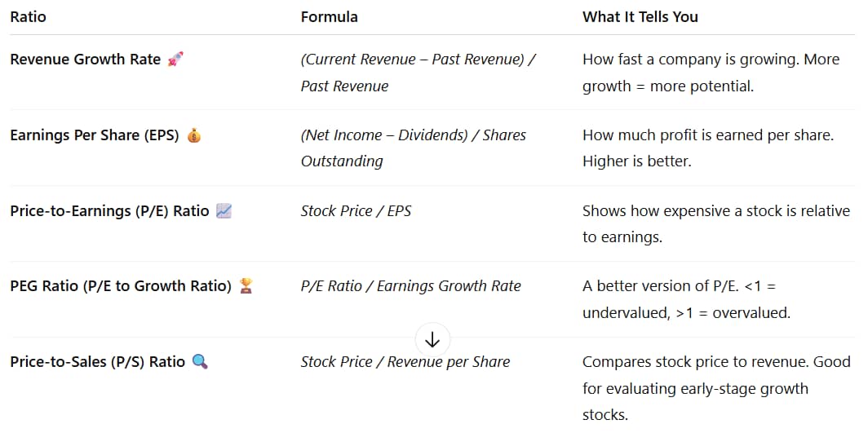The width and height of the screenshot is (868, 433).
Task: Click the Revenue Growth Rate row label
Action: pyautogui.click(x=86, y=60)
